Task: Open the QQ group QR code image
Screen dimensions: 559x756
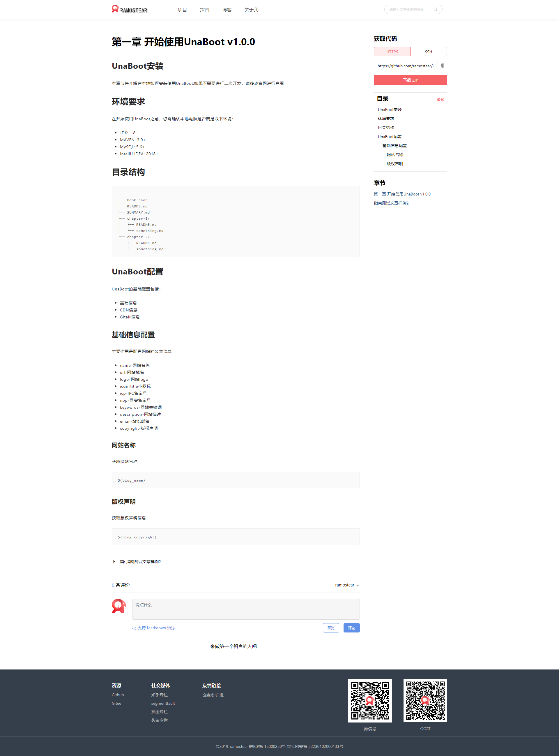Action: tap(425, 700)
